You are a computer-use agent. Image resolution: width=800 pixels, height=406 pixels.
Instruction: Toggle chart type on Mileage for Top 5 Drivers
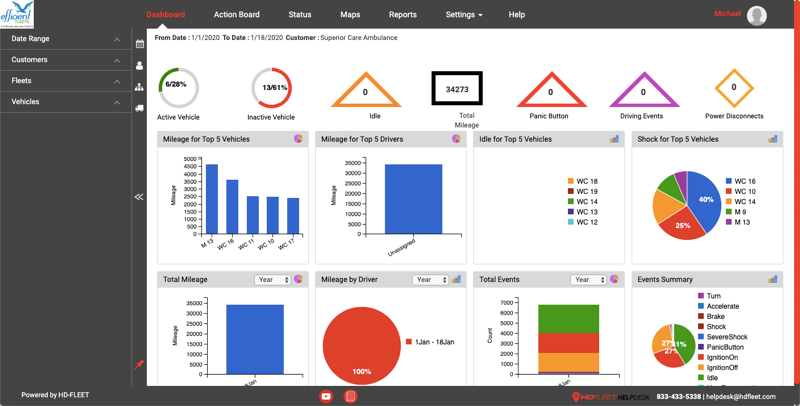pyautogui.click(x=457, y=139)
